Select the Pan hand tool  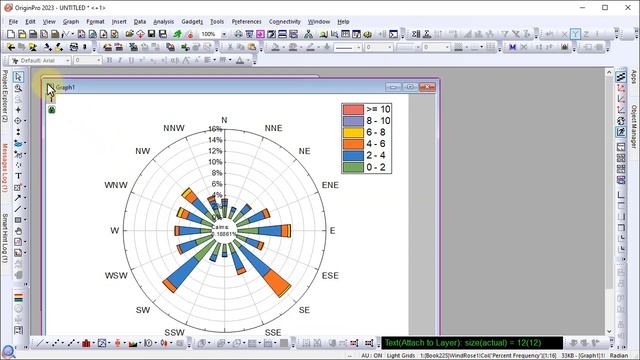tap(18, 231)
